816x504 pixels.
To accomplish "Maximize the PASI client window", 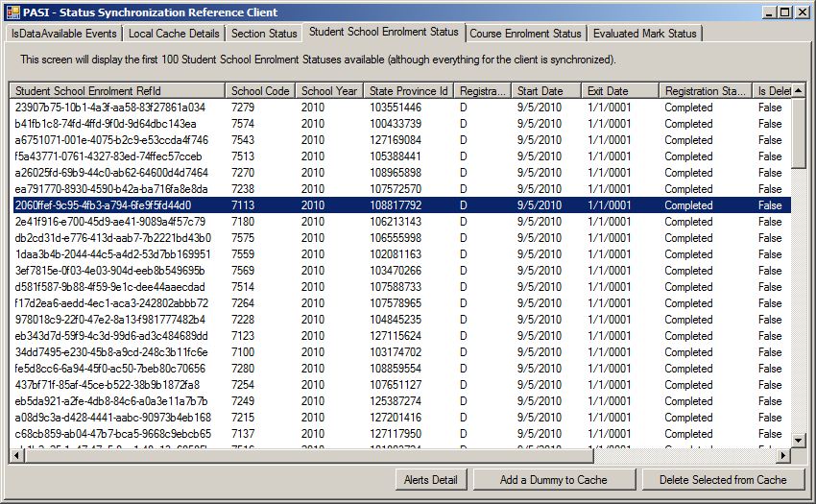I will pos(784,12).
